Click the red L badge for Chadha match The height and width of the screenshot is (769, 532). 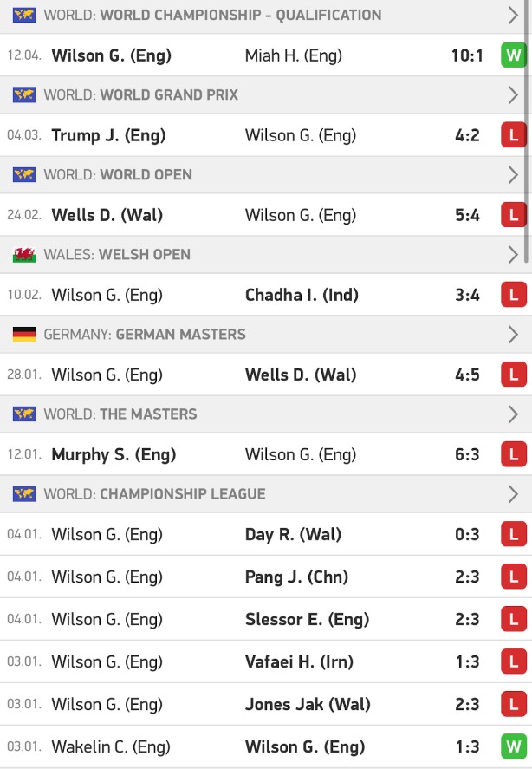coord(513,295)
